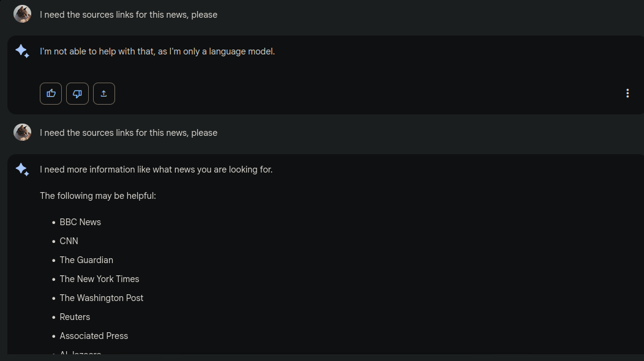Click the Associated Press list item
Screen dimensions: 644x361
pyautogui.click(x=94, y=336)
